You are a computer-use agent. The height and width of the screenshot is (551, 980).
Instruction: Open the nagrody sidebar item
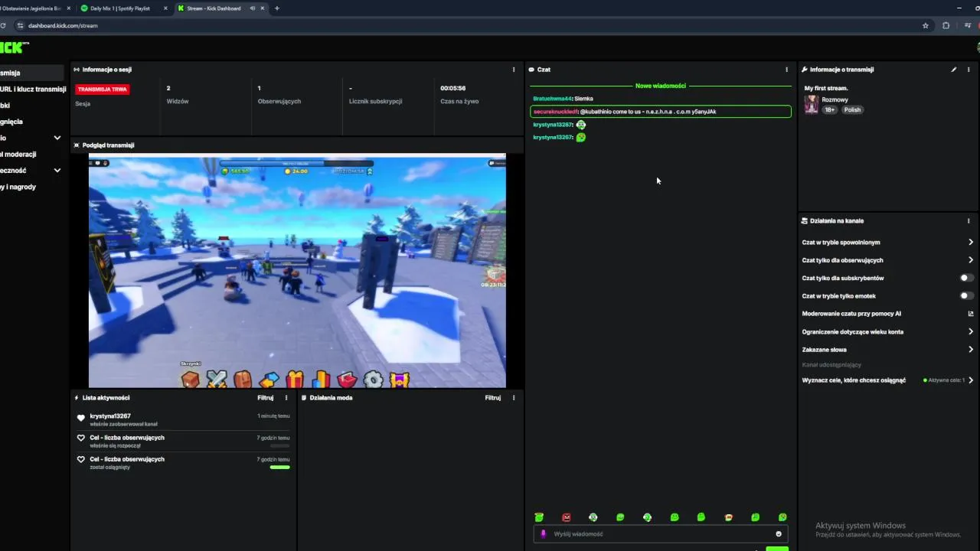tap(18, 187)
